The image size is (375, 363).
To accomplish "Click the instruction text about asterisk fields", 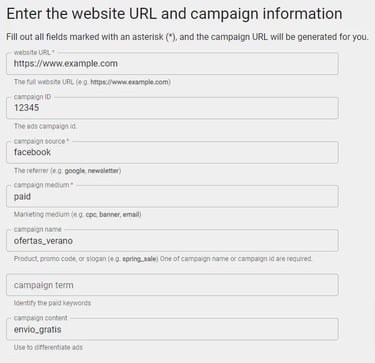I will click(x=187, y=37).
